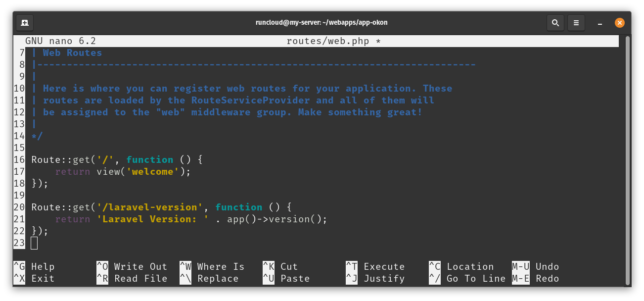Click the 'welcome' view string on line 17
This screenshot has width=644, height=301.
point(153,172)
